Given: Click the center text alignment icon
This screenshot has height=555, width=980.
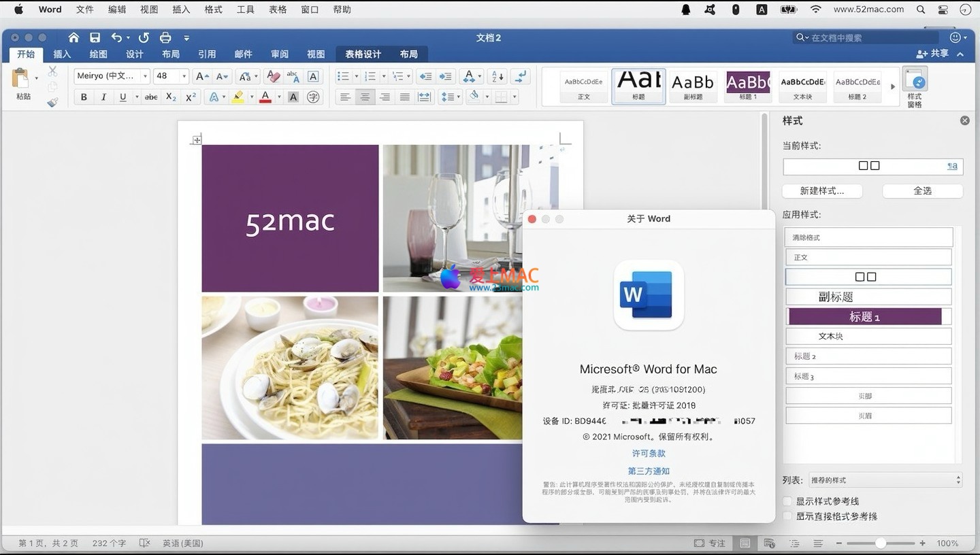Looking at the screenshot, I should point(365,97).
